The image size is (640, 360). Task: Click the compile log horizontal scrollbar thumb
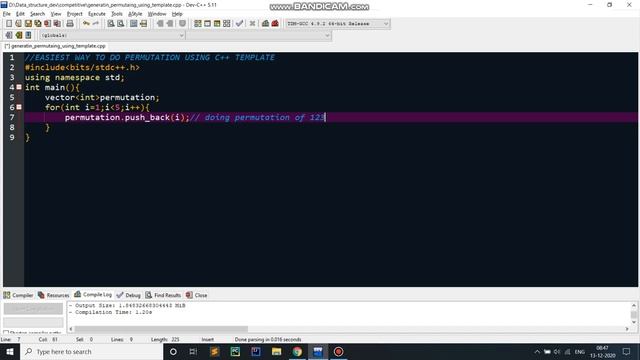[161, 329]
